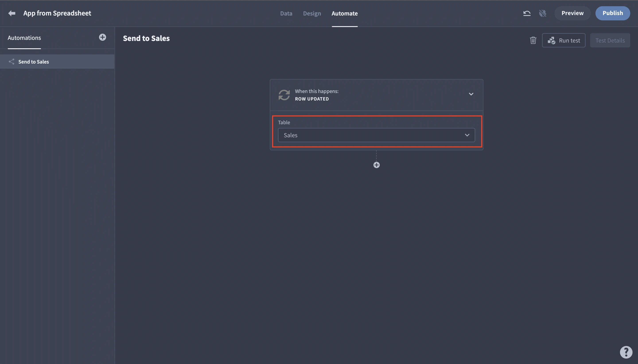The width and height of the screenshot is (638, 364).
Task: Switch to the Design tab
Action: click(x=312, y=14)
